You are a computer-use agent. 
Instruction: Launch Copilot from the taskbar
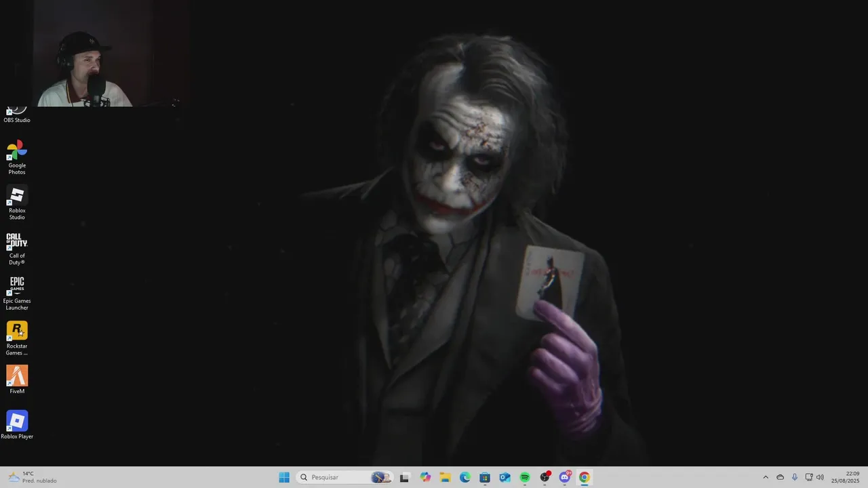(425, 477)
